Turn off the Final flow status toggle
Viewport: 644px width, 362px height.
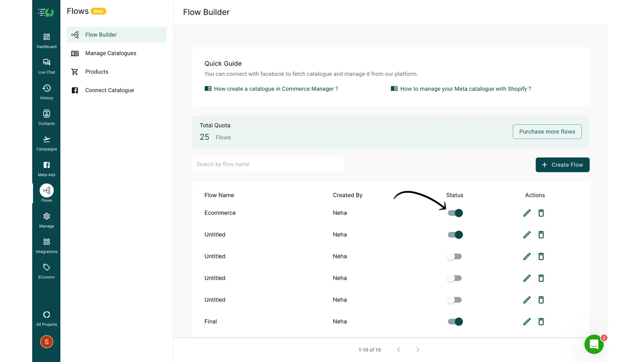tap(455, 321)
